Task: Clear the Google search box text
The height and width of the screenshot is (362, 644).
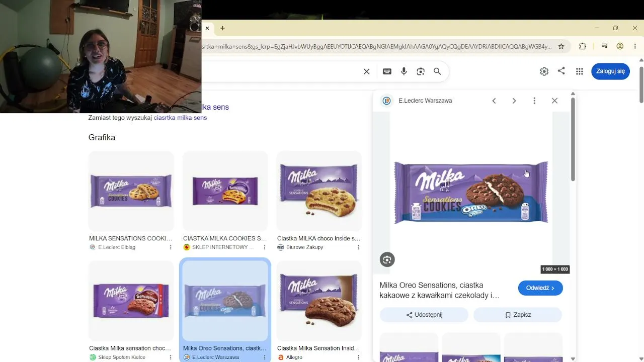Action: click(x=367, y=71)
